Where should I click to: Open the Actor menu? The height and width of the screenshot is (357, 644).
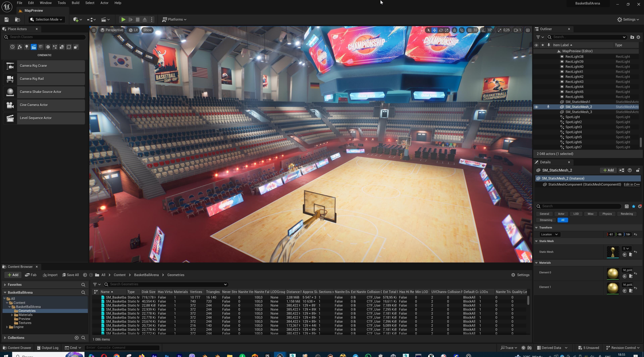104,3
